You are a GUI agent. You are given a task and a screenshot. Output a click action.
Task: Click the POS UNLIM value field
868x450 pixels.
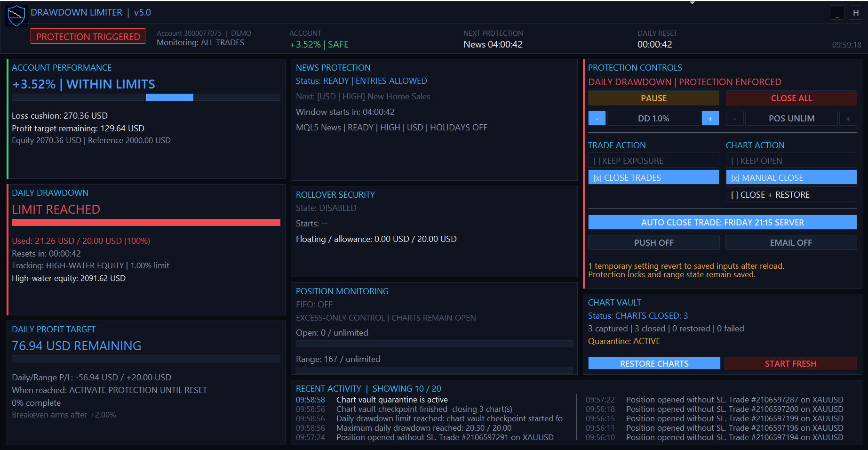coord(792,119)
